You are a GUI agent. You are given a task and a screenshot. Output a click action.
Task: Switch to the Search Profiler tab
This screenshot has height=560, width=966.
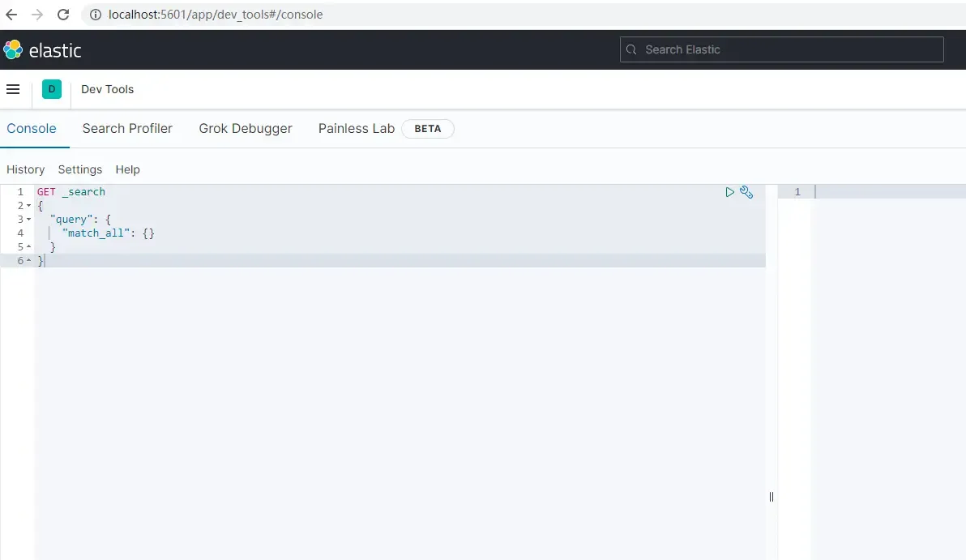(x=127, y=128)
